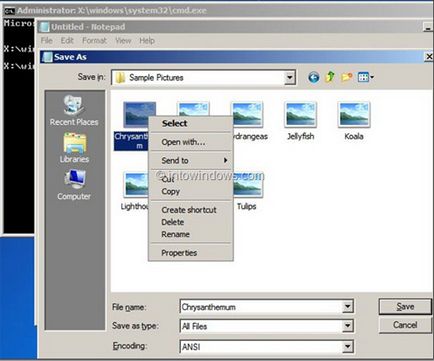Choose Cut in the context menu
The width and height of the screenshot is (434, 361).
coord(190,179)
